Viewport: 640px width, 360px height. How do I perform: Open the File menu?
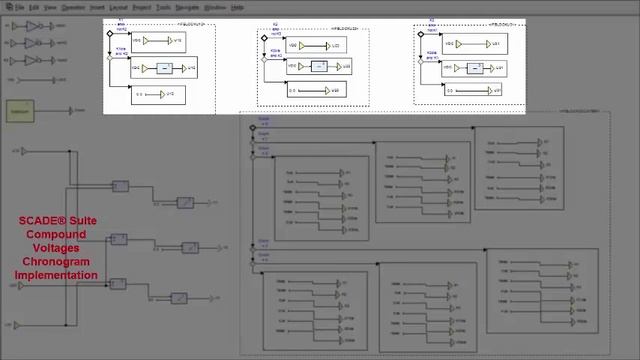coord(20,7)
